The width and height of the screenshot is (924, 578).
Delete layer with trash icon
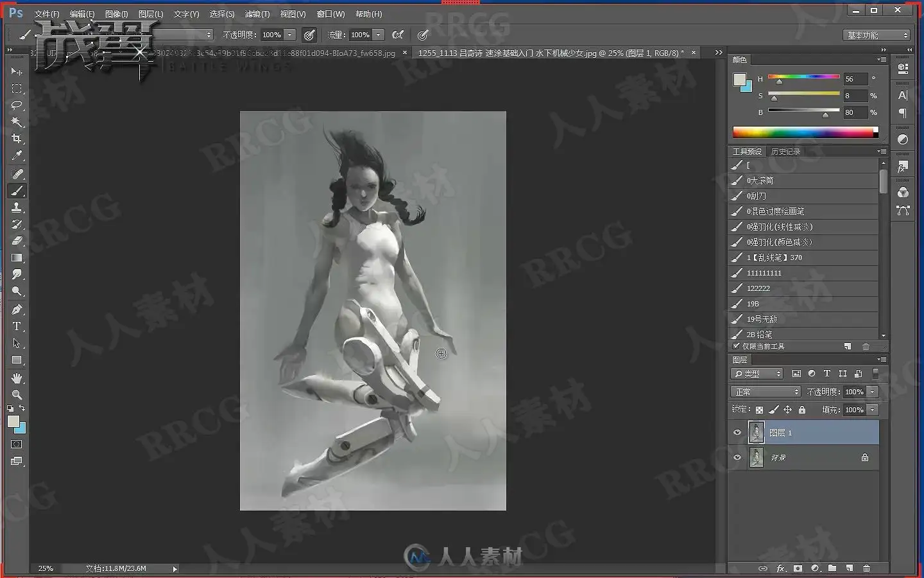866,568
